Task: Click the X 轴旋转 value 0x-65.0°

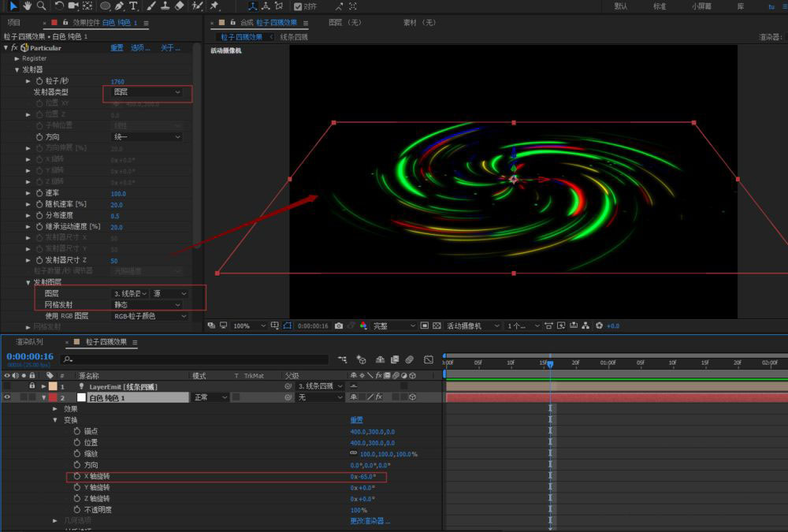Action: coord(362,477)
